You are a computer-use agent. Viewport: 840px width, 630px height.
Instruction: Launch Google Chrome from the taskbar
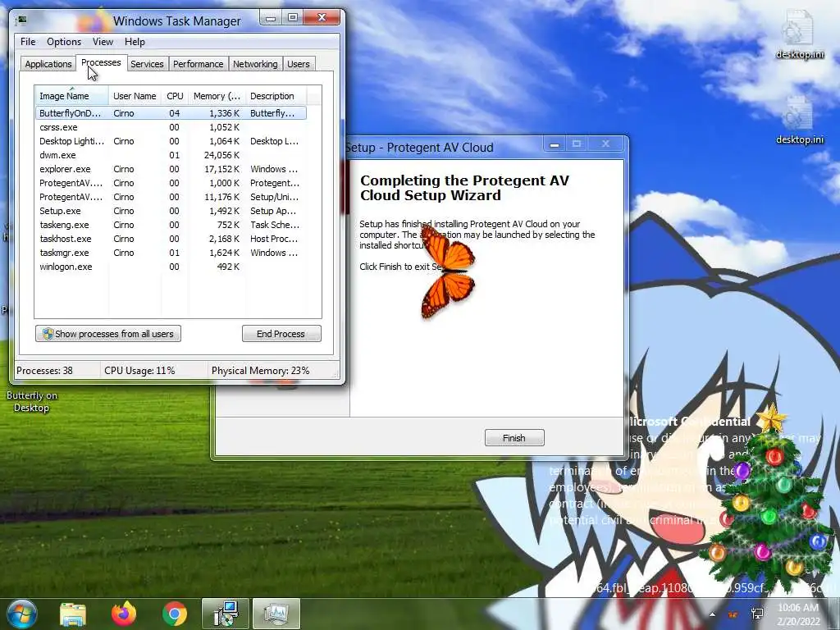[x=175, y=614]
